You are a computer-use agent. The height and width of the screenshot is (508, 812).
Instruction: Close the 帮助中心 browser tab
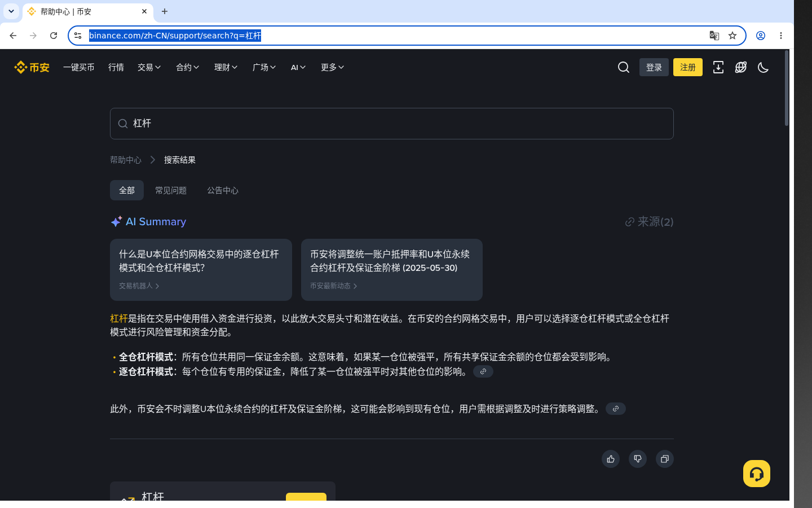point(144,11)
